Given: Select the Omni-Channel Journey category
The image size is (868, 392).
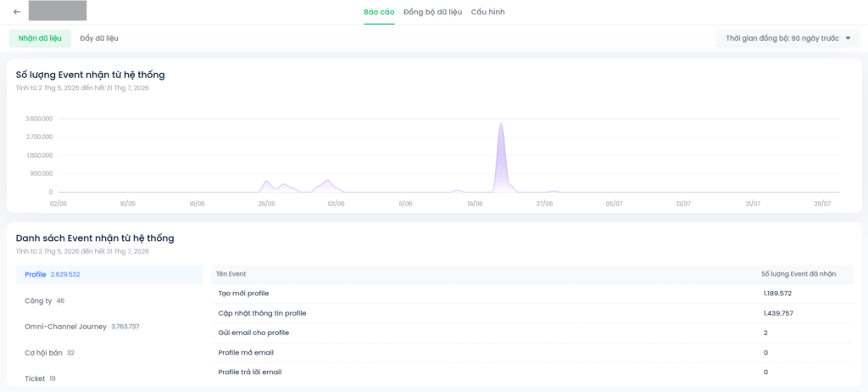Looking at the screenshot, I should 109,327.
